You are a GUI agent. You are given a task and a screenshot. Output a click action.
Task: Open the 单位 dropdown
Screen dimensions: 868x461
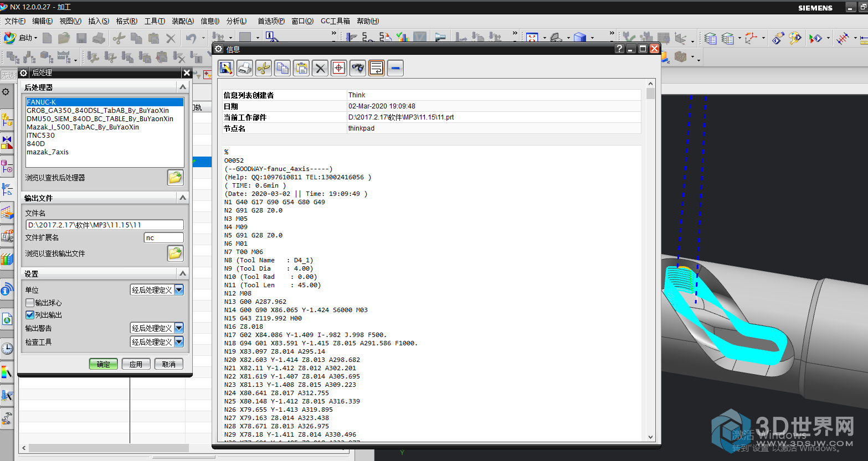pos(179,289)
